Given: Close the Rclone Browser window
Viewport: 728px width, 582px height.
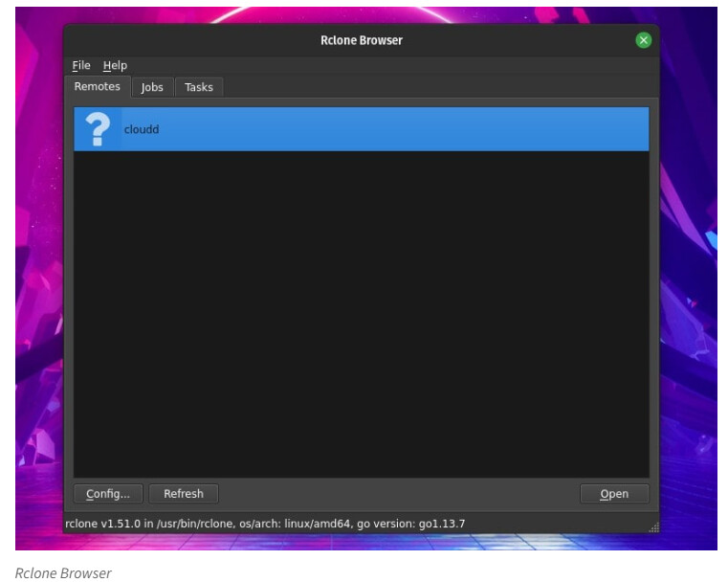Looking at the screenshot, I should point(644,40).
